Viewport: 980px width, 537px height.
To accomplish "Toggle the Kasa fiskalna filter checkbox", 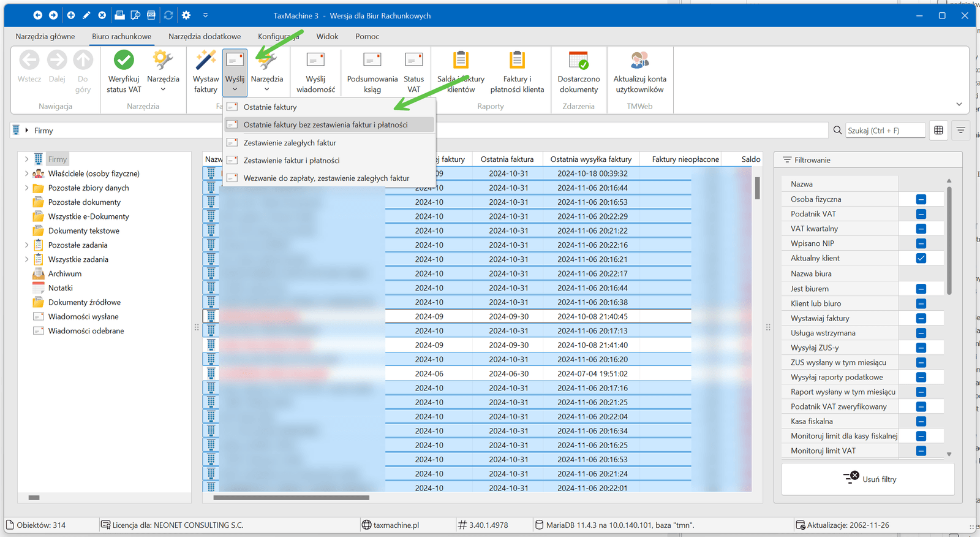I will pyautogui.click(x=921, y=421).
